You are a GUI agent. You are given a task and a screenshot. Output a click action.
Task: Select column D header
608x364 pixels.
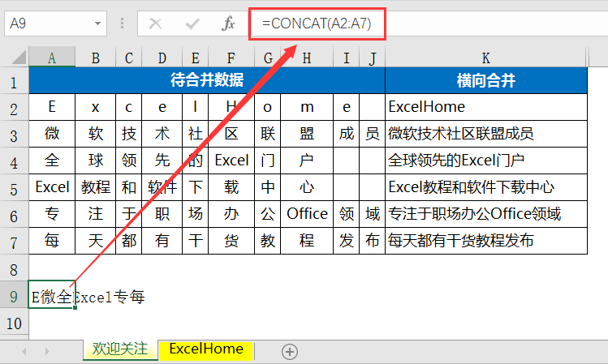(x=162, y=58)
